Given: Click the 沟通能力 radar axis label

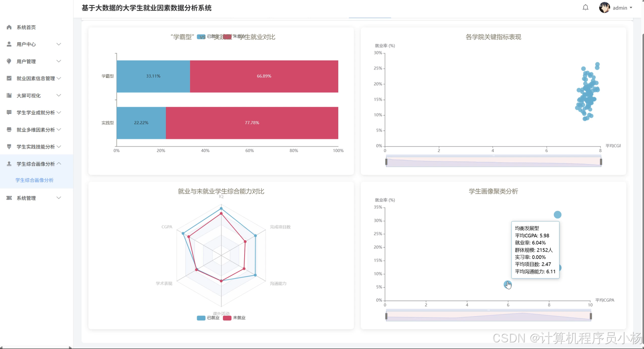Looking at the screenshot, I should pyautogui.click(x=278, y=284).
